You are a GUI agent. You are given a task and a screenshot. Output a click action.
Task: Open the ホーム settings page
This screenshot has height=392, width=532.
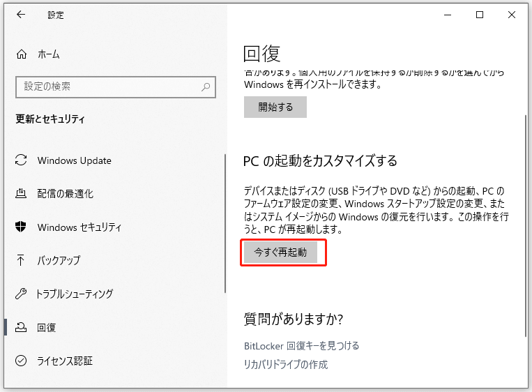click(49, 54)
